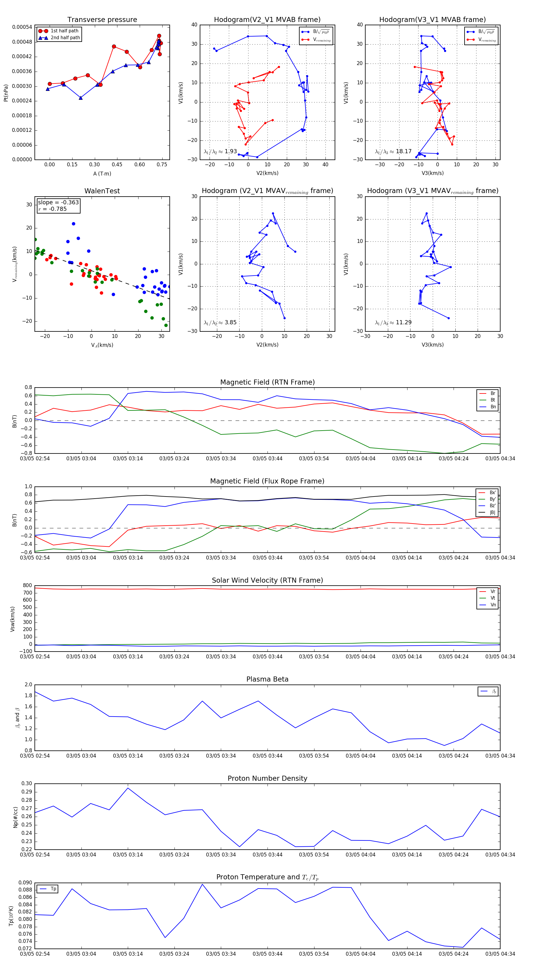Click the "r = -0.785" annotation

pyautogui.click(x=52, y=209)
